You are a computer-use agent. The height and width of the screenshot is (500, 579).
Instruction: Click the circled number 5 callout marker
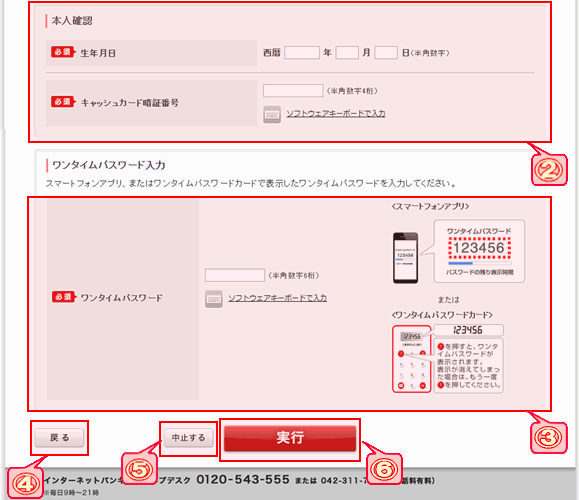click(139, 469)
